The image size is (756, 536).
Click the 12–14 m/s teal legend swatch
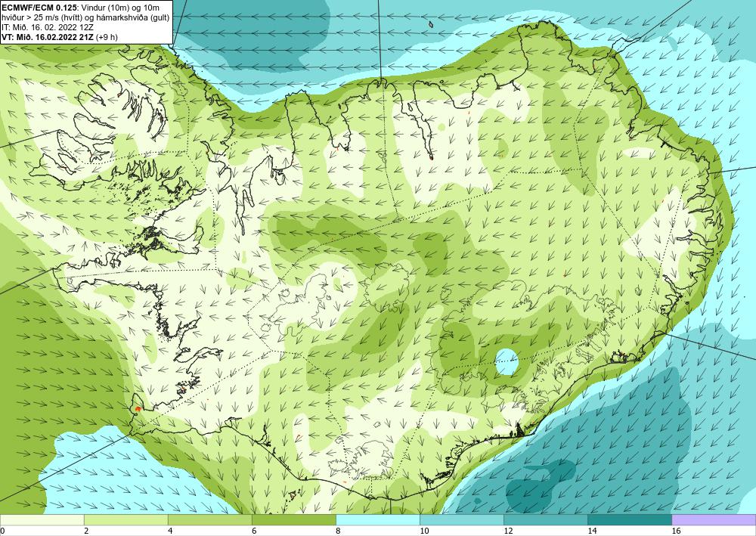tap(545, 519)
